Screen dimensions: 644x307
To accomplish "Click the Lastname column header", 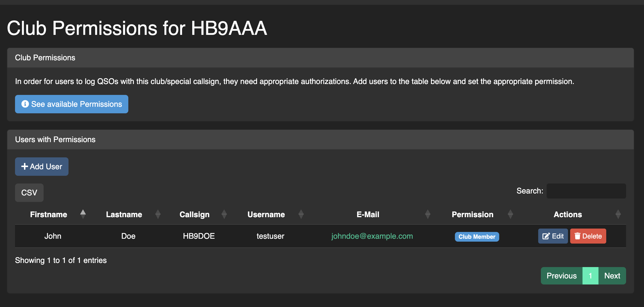I will pos(128,214).
